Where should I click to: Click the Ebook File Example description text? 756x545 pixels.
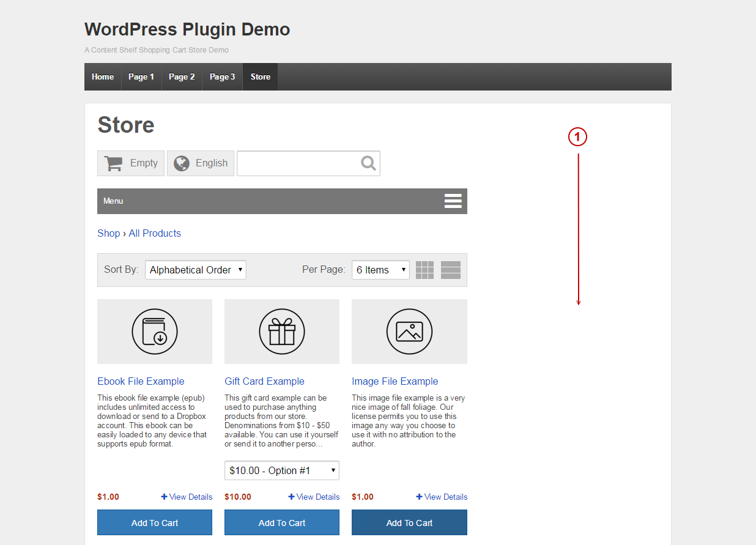point(153,421)
